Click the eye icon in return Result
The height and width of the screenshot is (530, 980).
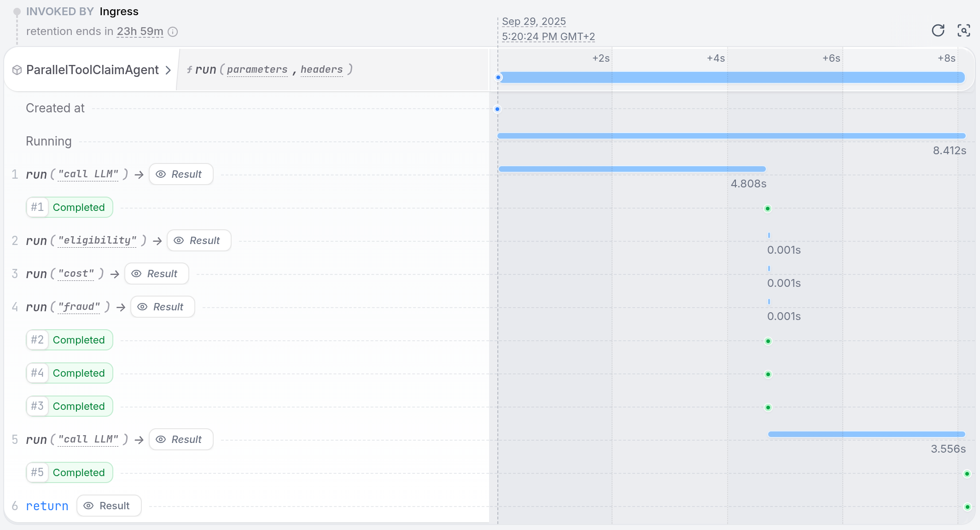88,506
